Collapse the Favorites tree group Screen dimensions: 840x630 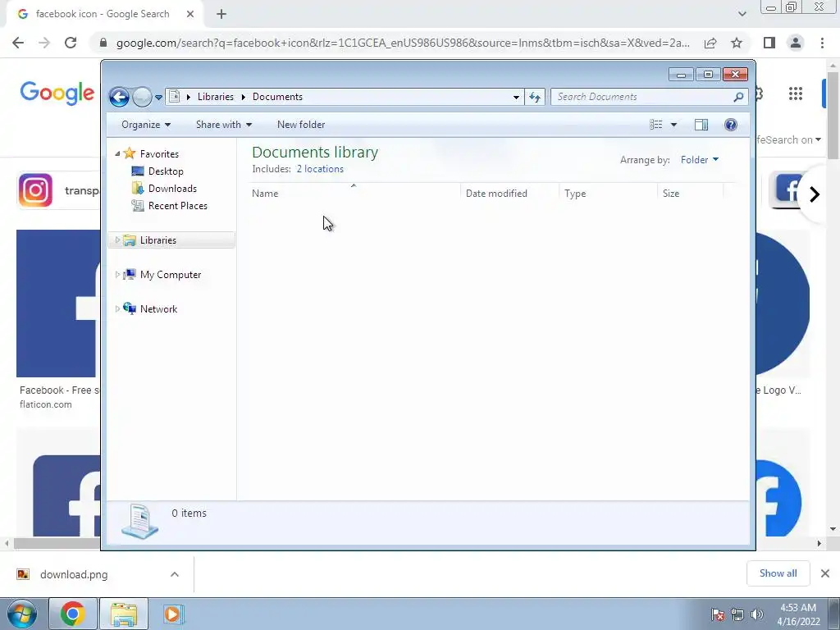117,153
